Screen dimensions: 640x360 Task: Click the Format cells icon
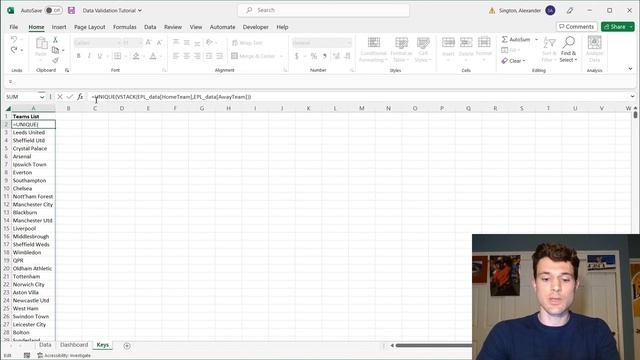coord(484,43)
